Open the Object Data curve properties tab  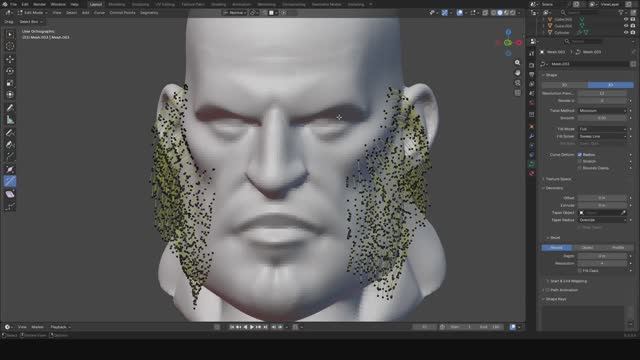[x=532, y=164]
